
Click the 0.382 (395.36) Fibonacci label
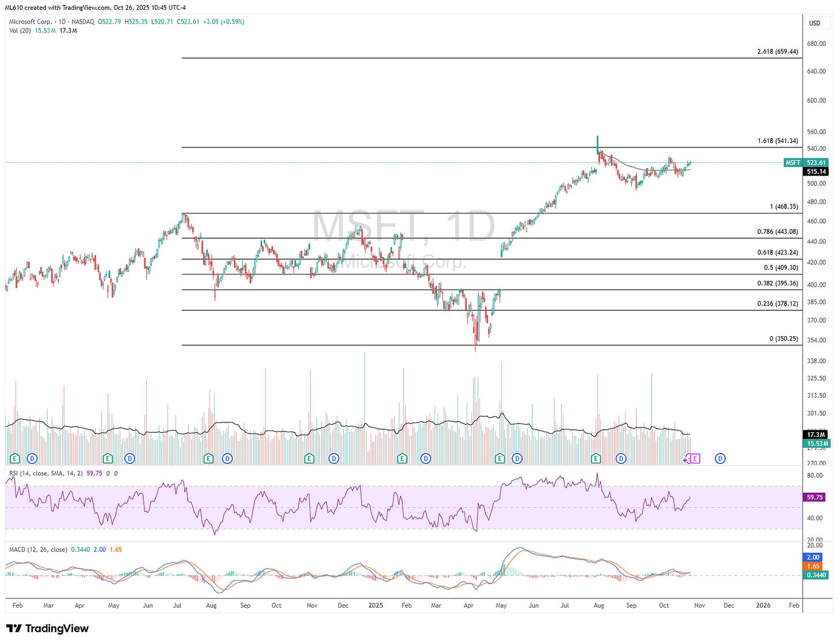(778, 283)
